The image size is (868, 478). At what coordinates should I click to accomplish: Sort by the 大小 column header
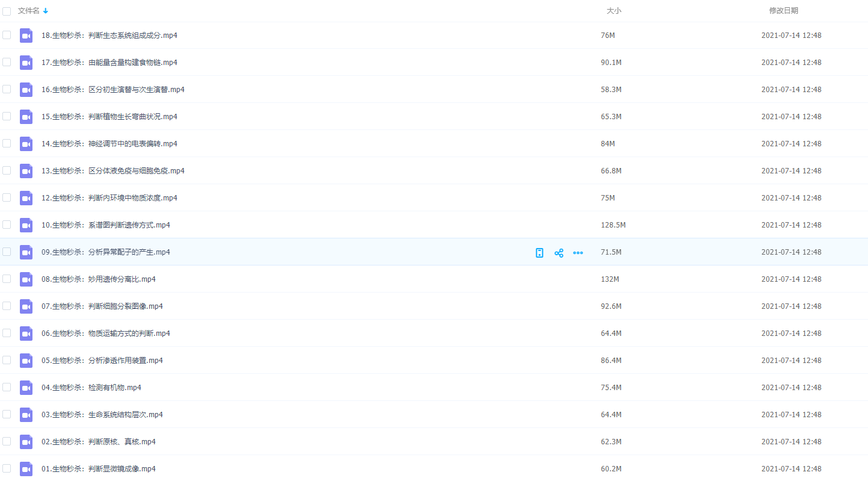tap(614, 11)
